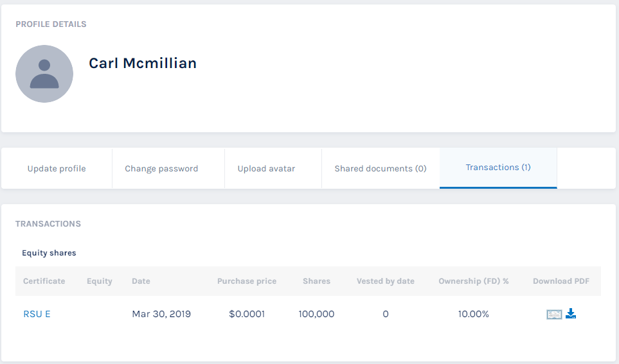Click the Date column header
The width and height of the screenshot is (619, 364).
(x=141, y=281)
